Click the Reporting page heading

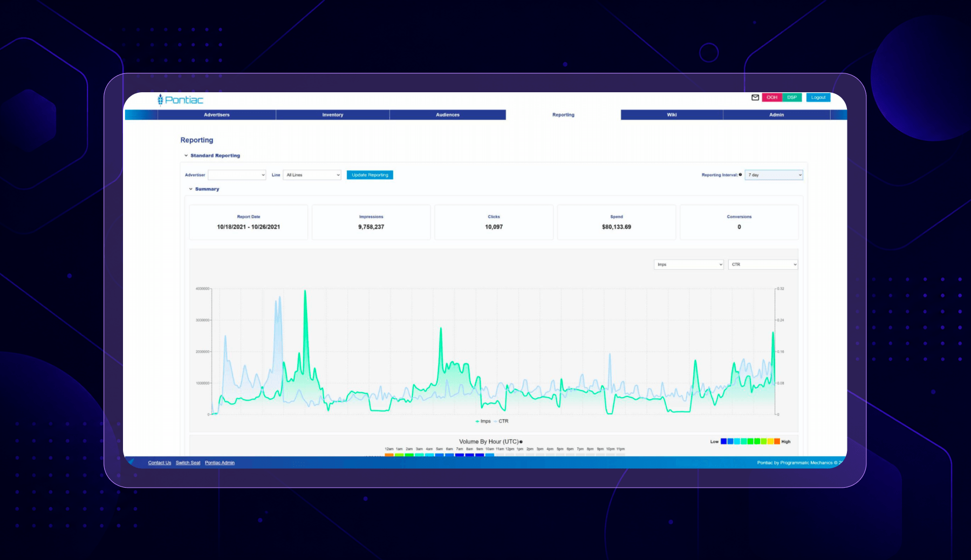click(x=197, y=140)
